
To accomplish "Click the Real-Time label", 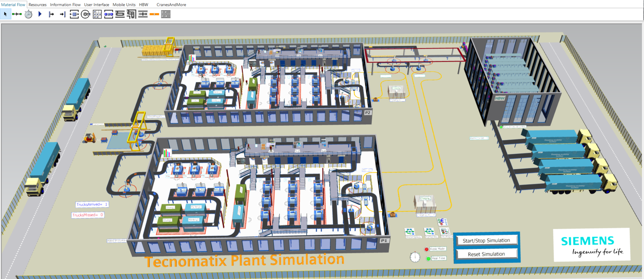I will tap(438, 258).
